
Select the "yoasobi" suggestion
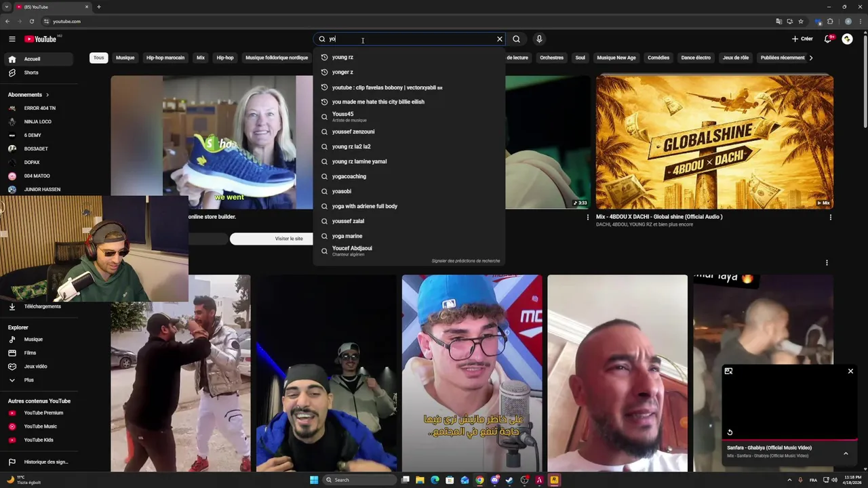(x=409, y=191)
